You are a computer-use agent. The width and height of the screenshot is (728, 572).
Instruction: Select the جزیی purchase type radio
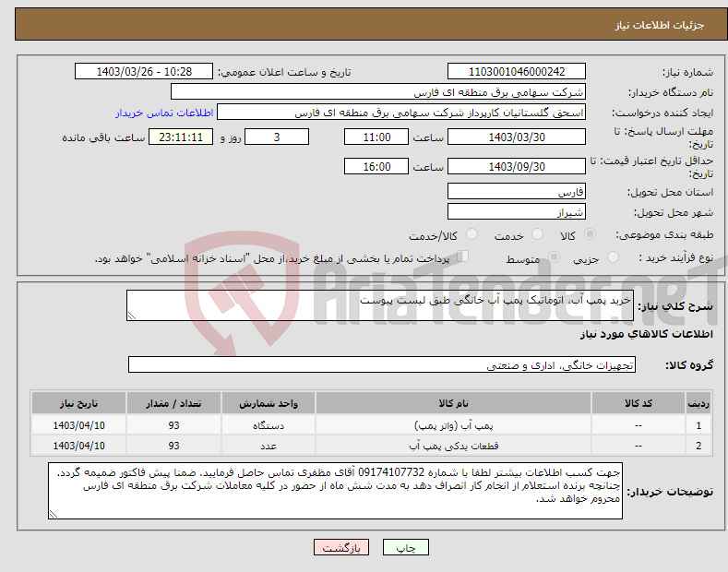(x=613, y=257)
